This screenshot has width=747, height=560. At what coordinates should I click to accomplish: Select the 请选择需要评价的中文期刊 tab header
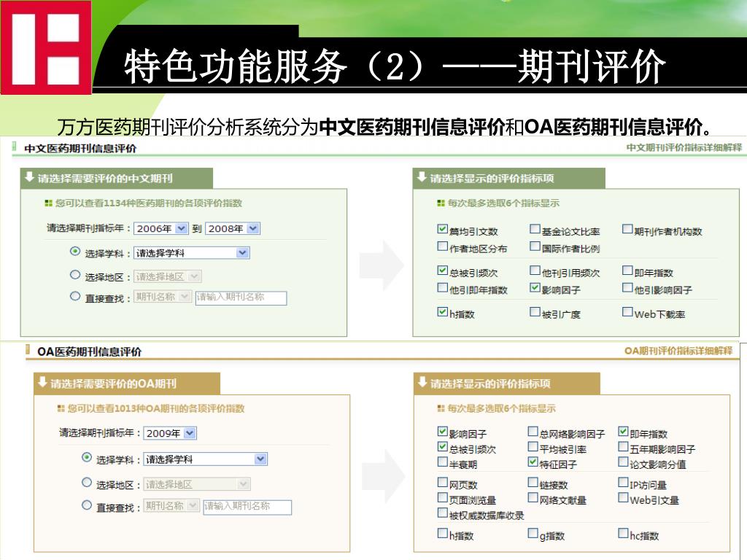116,178
